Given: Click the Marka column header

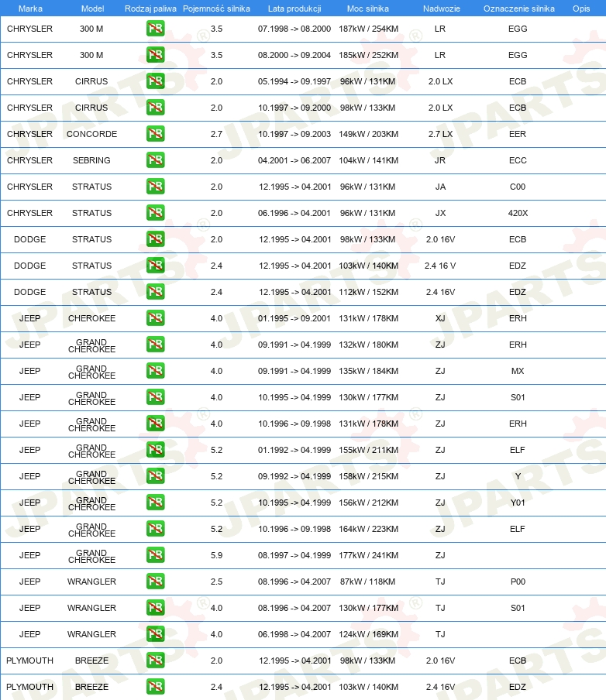Looking at the screenshot, I should click(x=30, y=9).
